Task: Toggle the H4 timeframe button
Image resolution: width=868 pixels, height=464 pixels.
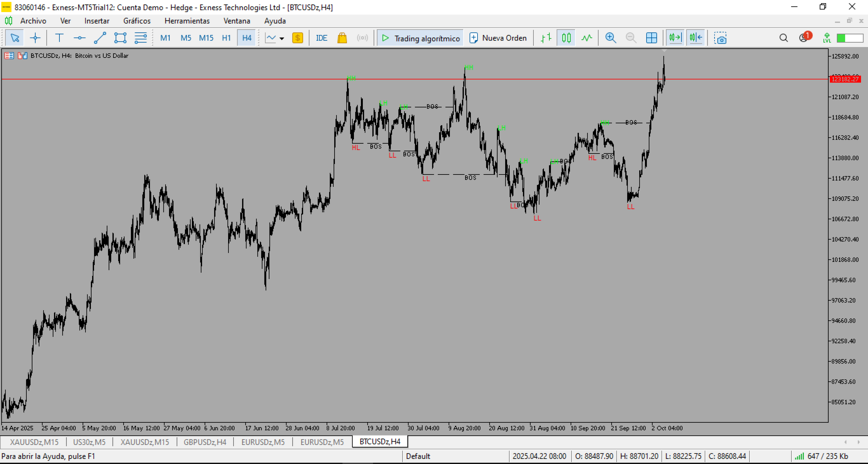Action: [x=247, y=38]
